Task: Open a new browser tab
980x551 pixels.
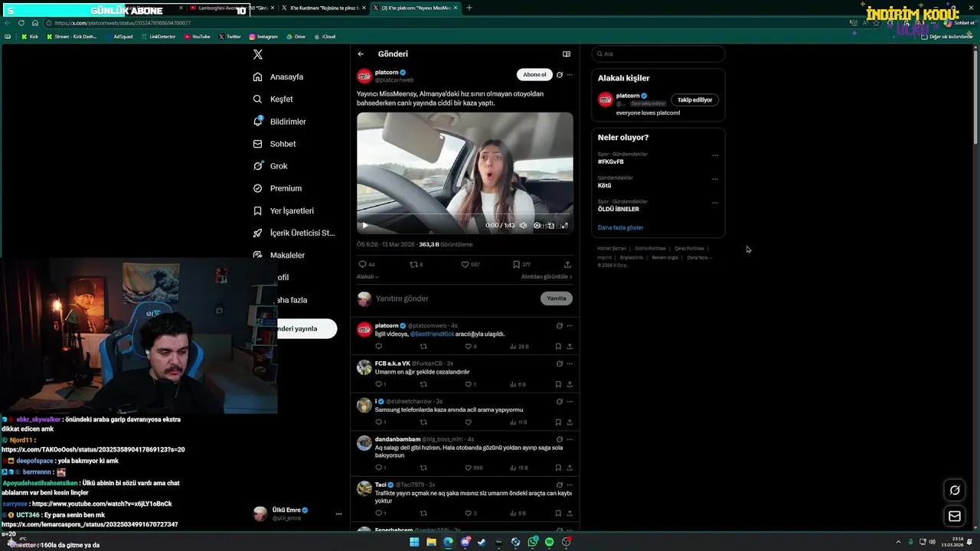Action: pyautogui.click(x=469, y=8)
